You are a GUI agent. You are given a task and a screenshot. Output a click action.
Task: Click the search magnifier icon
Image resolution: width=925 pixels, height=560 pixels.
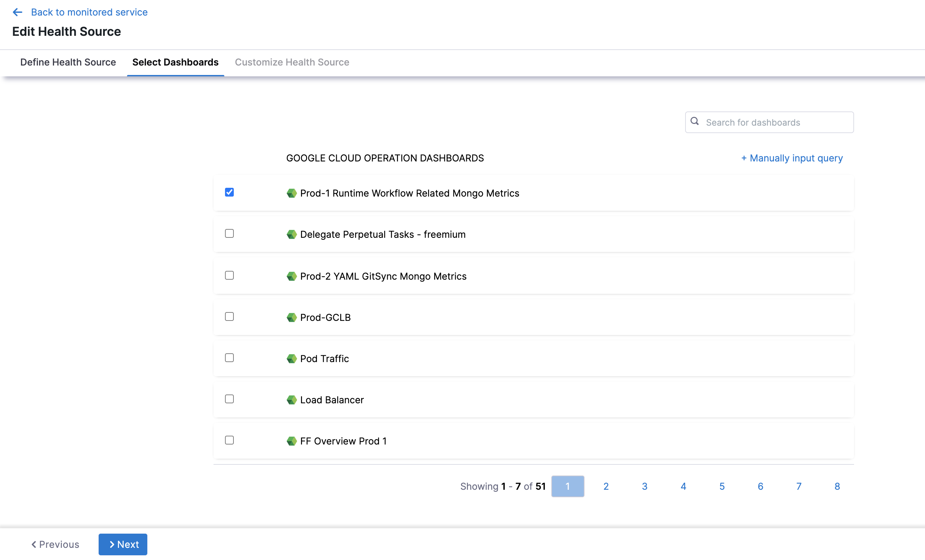(x=695, y=121)
